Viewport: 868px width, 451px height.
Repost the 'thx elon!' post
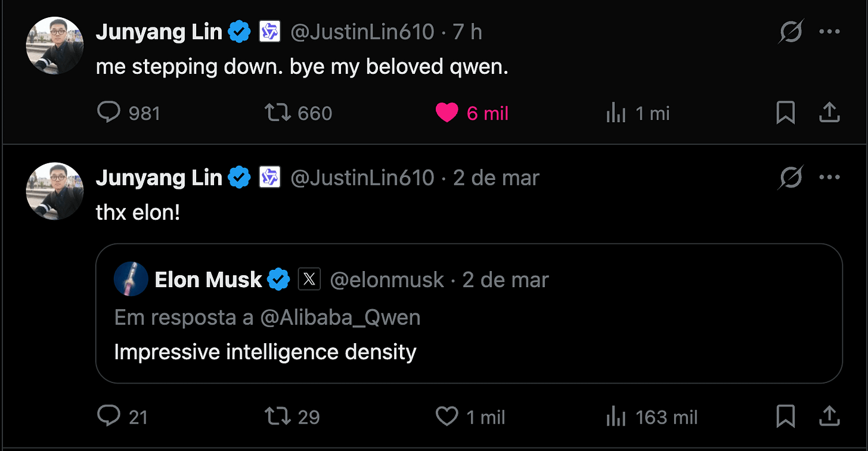pyautogui.click(x=277, y=416)
